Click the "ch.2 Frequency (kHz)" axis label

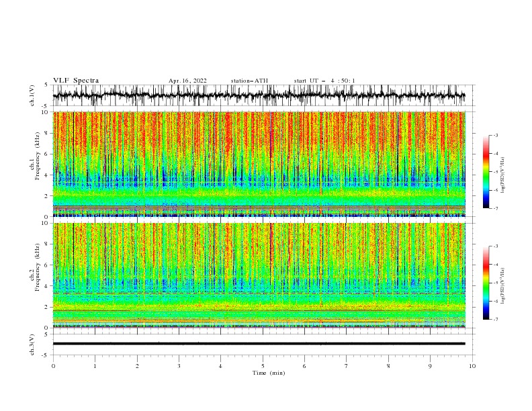(35, 267)
